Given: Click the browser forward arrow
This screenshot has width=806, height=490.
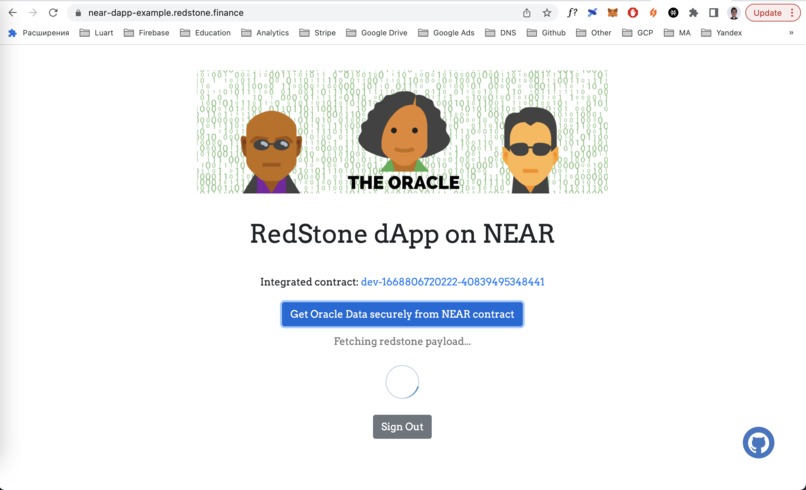Looking at the screenshot, I should 33,13.
